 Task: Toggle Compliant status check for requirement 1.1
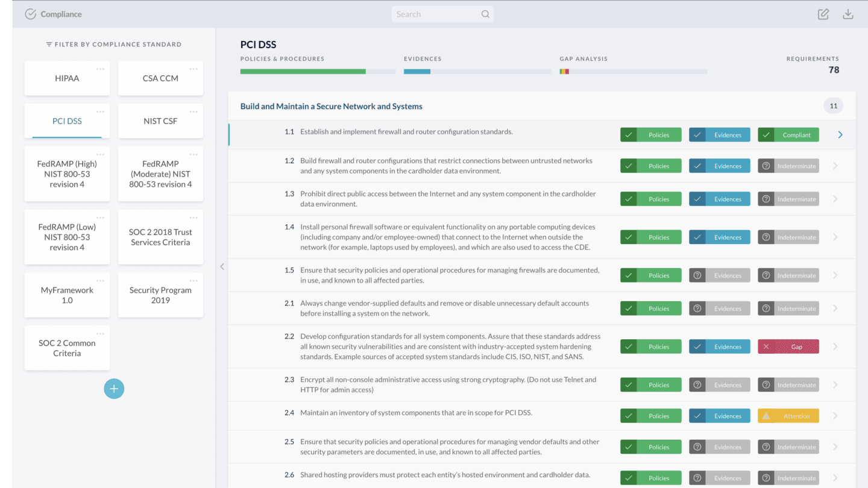tap(766, 135)
